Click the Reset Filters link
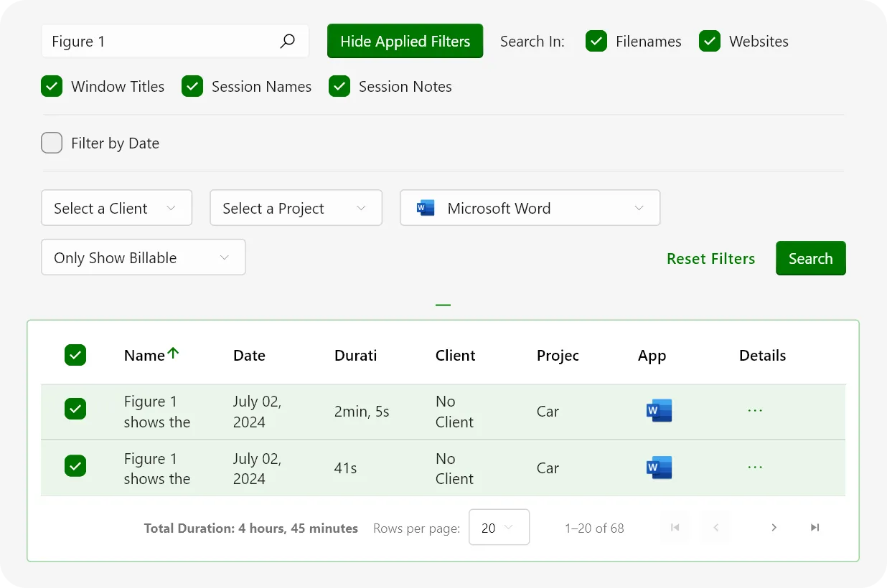 tap(710, 259)
